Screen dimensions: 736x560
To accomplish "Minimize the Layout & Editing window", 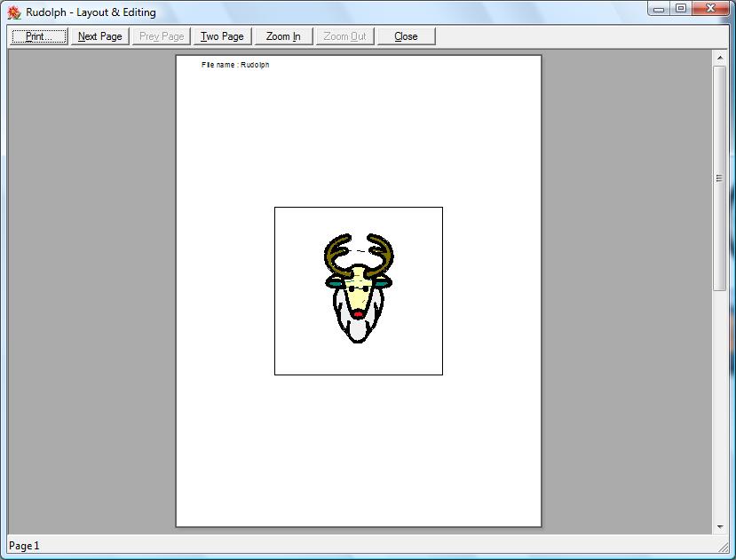I will 659,9.
